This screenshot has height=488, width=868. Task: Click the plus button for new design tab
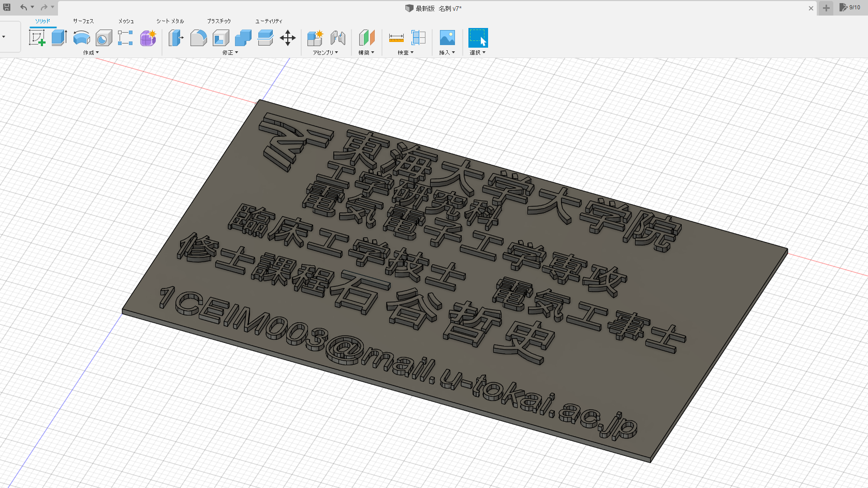point(826,8)
